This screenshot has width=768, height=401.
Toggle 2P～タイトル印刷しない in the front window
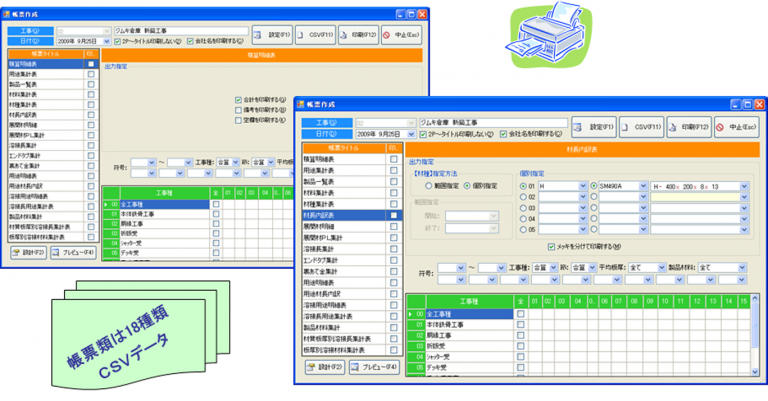pos(423,134)
